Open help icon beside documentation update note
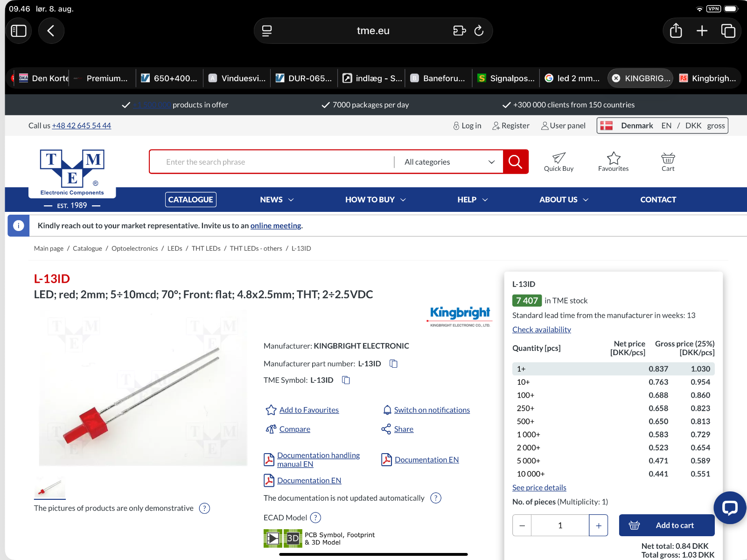This screenshot has height=560, width=747. click(435, 498)
